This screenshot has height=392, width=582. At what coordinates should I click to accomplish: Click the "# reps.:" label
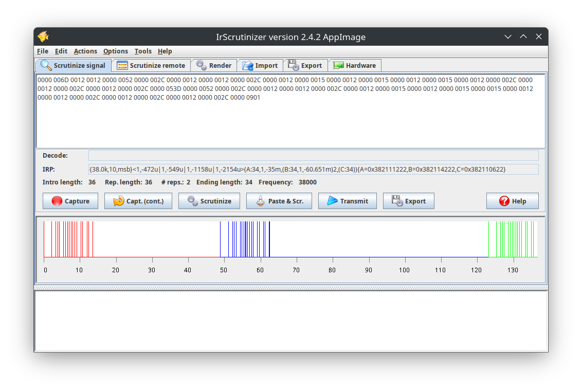click(172, 182)
